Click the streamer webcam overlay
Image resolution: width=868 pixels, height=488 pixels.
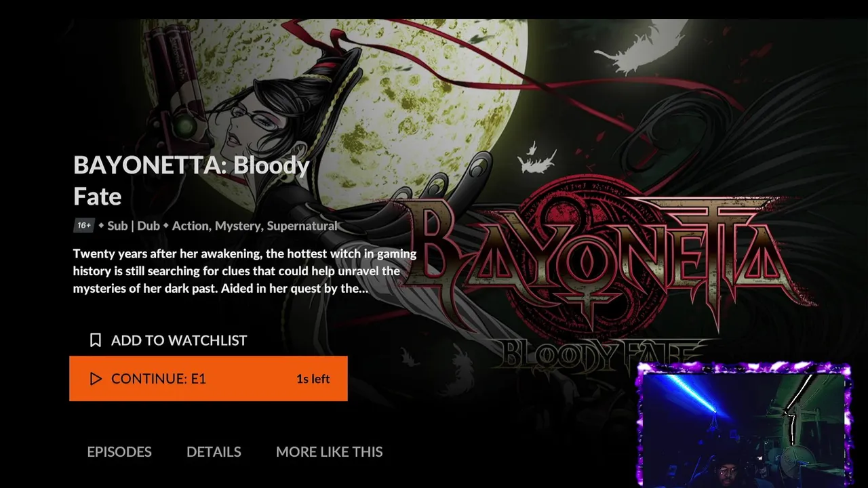[x=743, y=425]
